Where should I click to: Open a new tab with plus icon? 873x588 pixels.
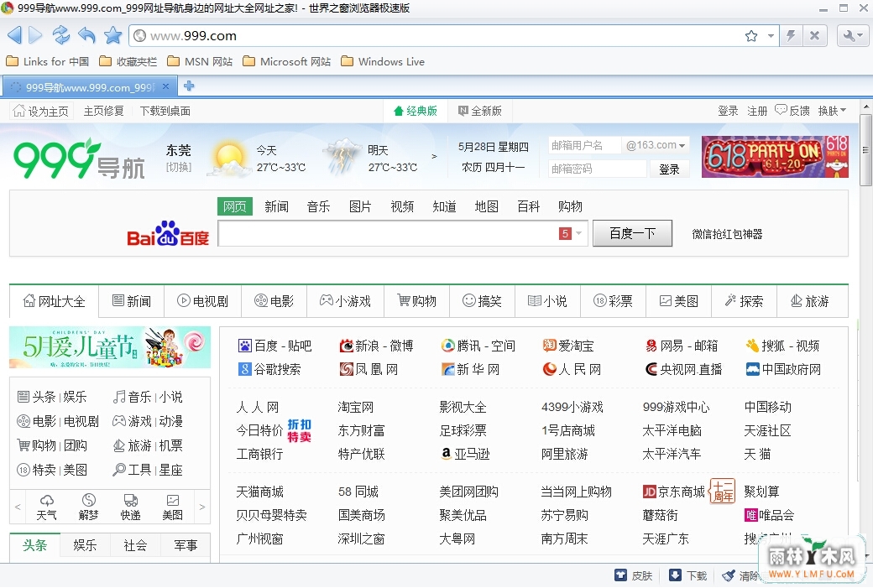click(x=189, y=86)
